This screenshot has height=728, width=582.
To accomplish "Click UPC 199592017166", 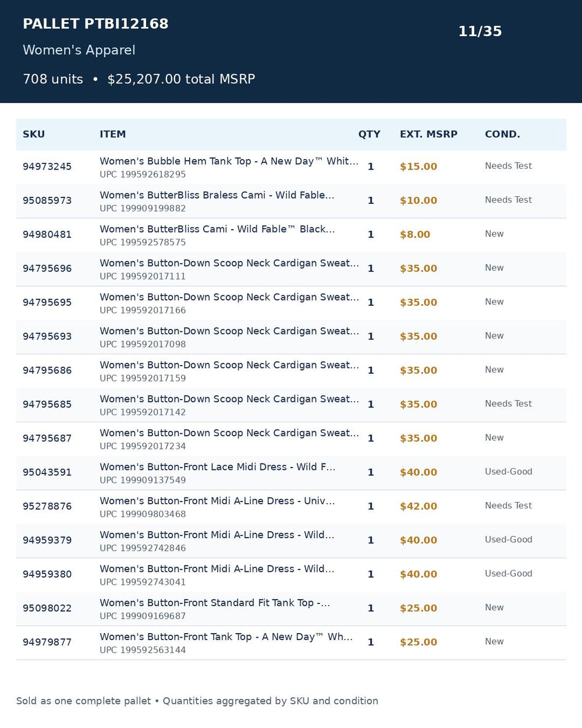I will coord(143,310).
